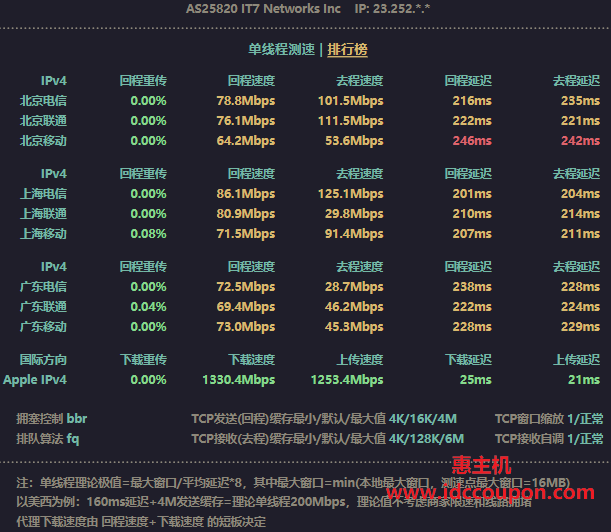
Task: Select the 71.5Mbps return speed value
Action: click(x=246, y=234)
